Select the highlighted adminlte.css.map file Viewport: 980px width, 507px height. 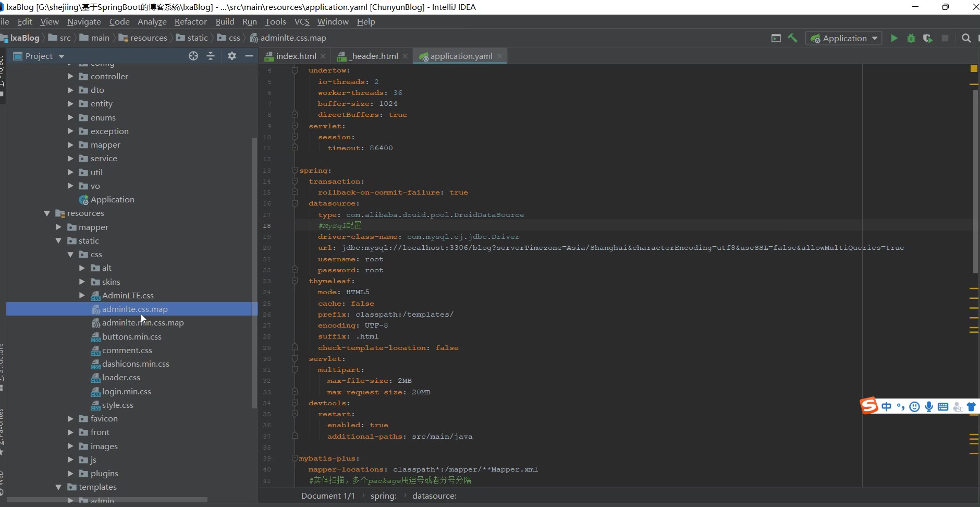(x=132, y=309)
